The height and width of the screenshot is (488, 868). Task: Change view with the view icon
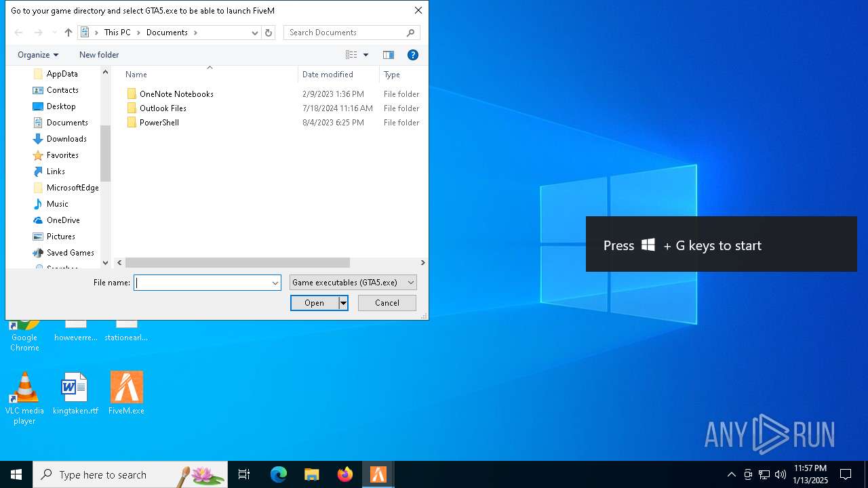coord(351,55)
